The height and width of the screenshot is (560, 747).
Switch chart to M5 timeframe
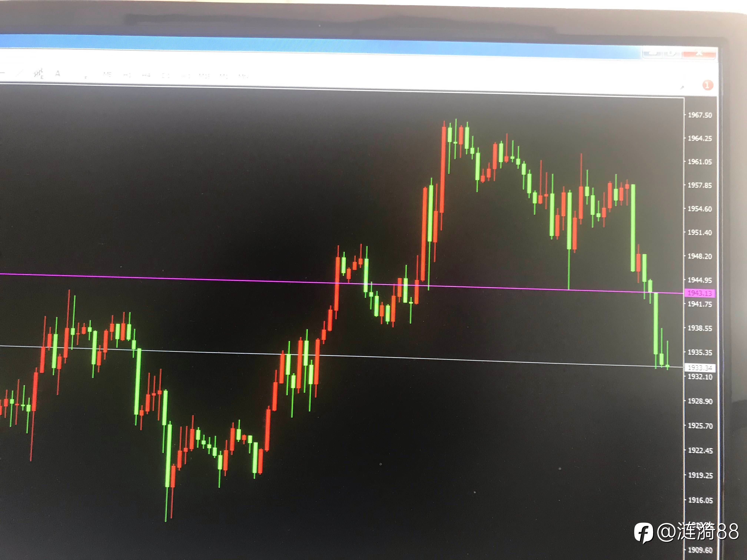pyautogui.click(x=107, y=74)
